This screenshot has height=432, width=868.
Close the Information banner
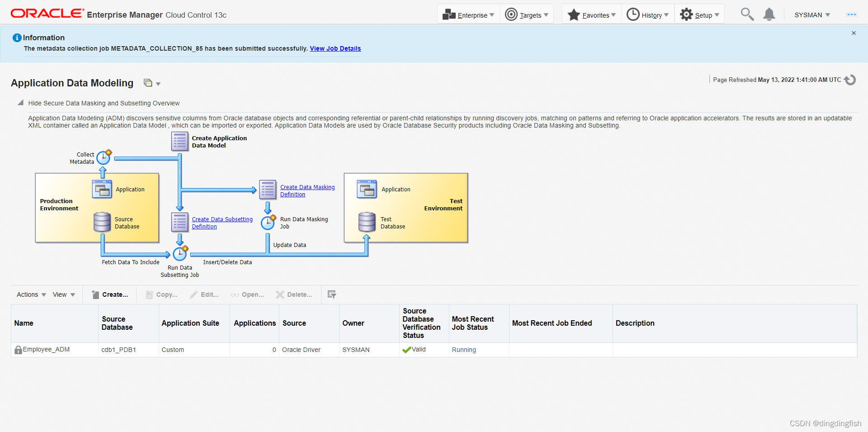[854, 33]
